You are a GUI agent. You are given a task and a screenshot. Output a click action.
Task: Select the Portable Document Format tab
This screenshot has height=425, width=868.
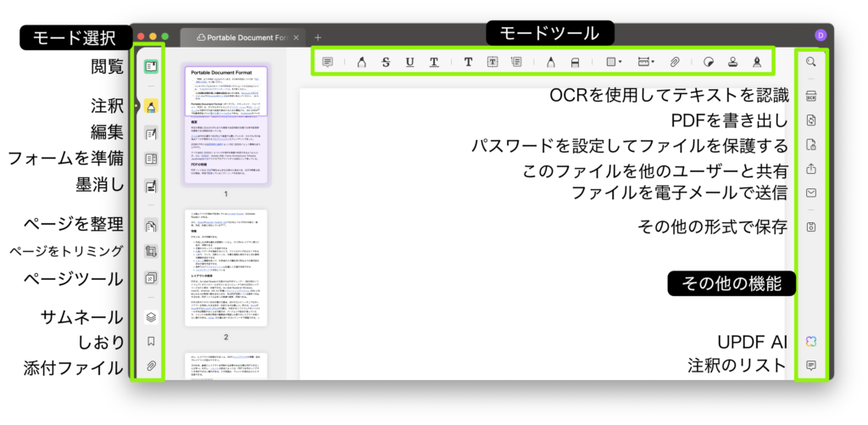tap(242, 37)
